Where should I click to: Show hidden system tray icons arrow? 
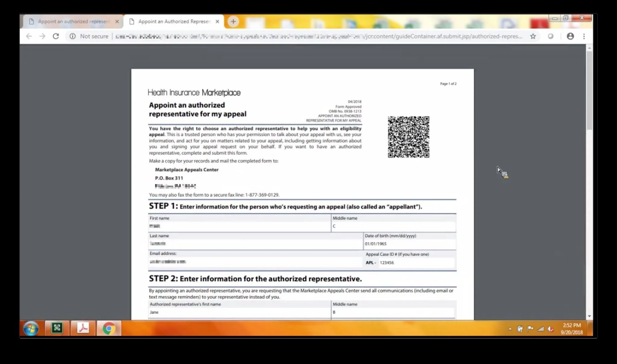coord(510,329)
